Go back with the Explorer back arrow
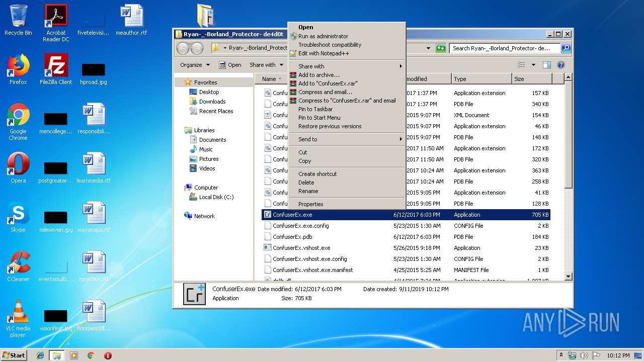Viewport: 644px width, 362px height. click(183, 48)
